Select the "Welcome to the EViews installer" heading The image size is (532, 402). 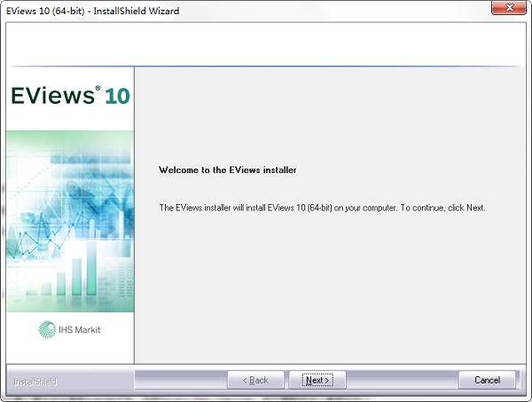(x=226, y=169)
